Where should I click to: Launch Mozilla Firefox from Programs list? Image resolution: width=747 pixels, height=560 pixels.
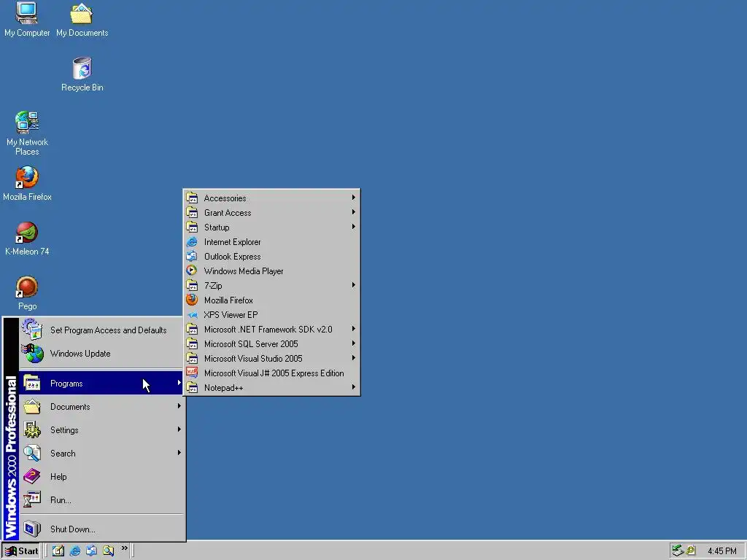click(271, 300)
